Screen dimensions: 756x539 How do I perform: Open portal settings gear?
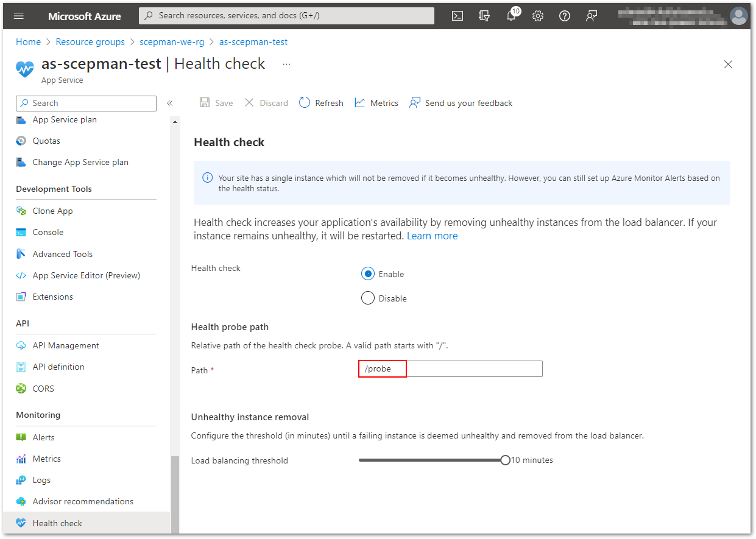(538, 16)
